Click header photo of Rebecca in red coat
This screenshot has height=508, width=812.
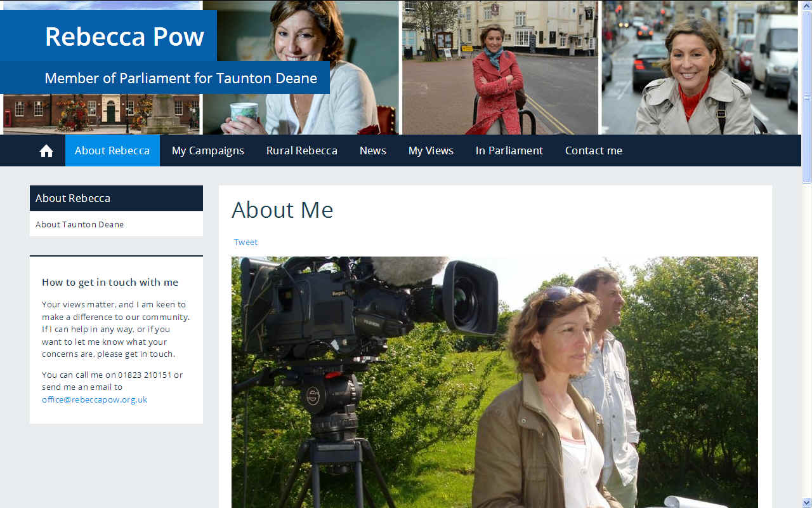pyautogui.click(x=500, y=67)
